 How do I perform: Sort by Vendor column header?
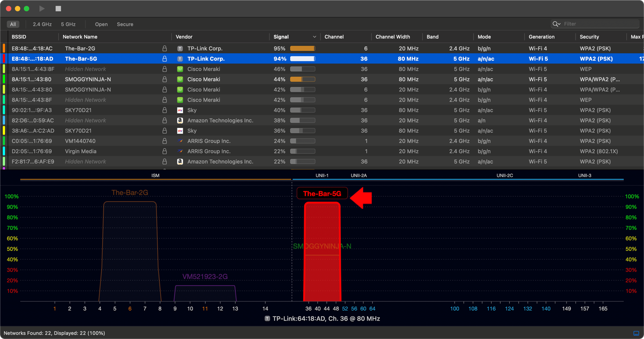click(x=184, y=37)
